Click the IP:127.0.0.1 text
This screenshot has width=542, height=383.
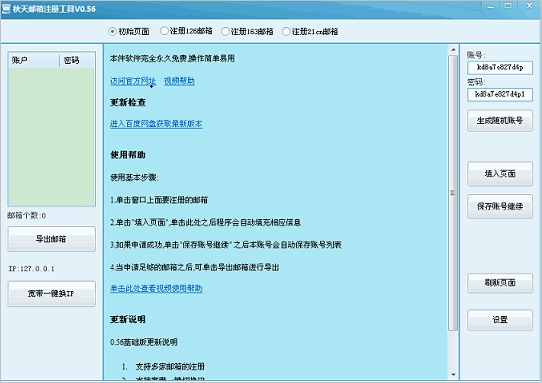[31, 269]
